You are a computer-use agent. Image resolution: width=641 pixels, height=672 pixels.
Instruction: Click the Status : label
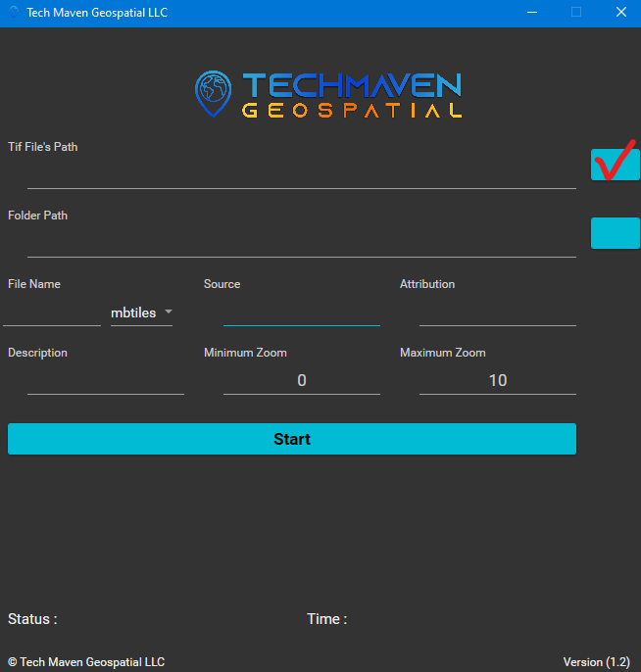pyautogui.click(x=32, y=619)
